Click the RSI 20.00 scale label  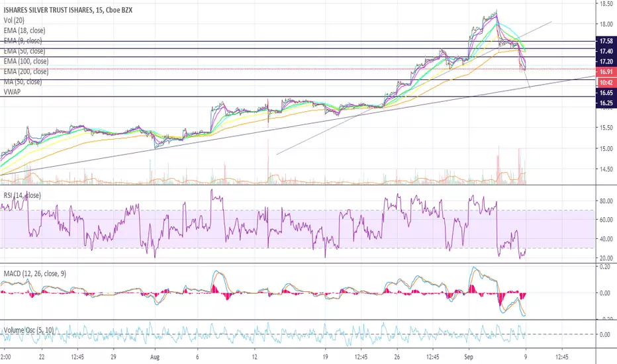606,258
